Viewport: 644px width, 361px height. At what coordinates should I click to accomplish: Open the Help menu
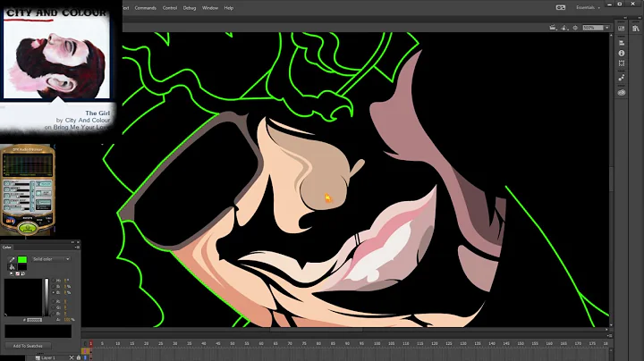pos(229,8)
